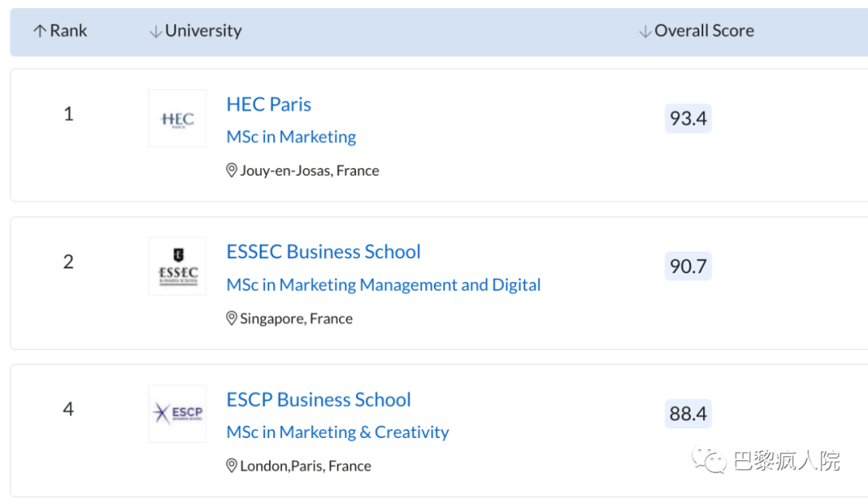The width and height of the screenshot is (868, 499).
Task: Open the HEC Paris university link
Action: (x=268, y=104)
